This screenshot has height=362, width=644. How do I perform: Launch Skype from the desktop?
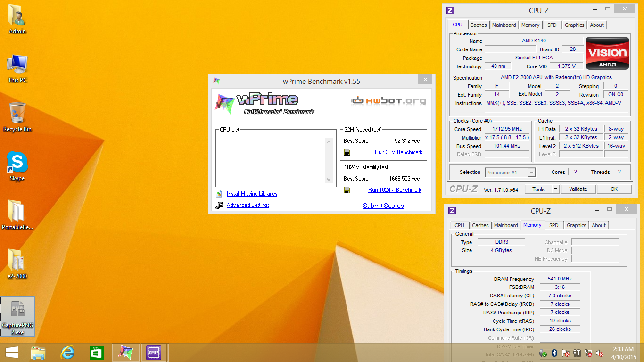17,166
